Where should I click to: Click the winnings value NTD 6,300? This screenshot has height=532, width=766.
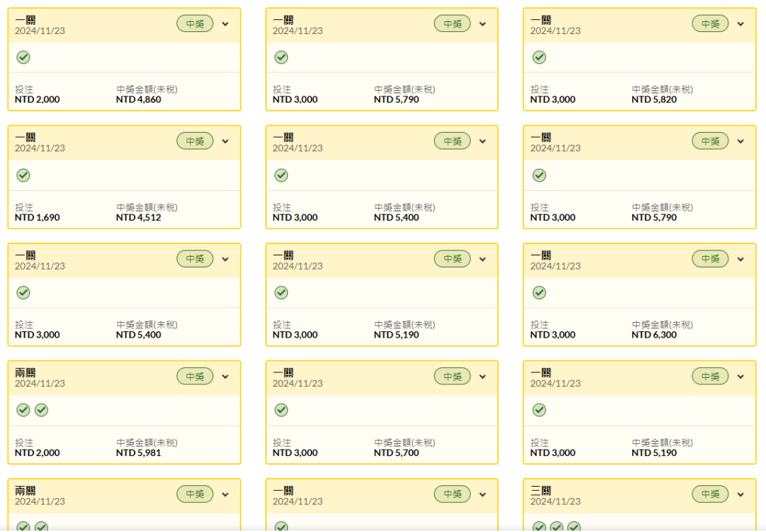[654, 335]
